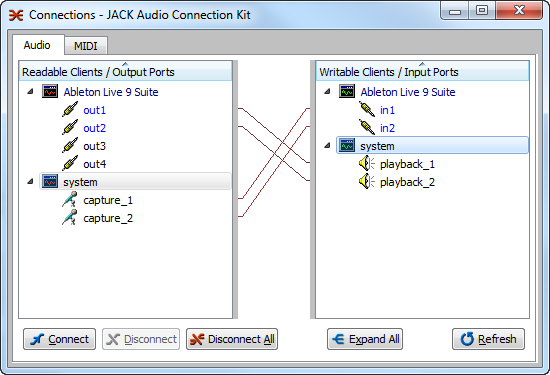Select the out4 output port
The height and width of the screenshot is (375, 550).
tap(94, 164)
